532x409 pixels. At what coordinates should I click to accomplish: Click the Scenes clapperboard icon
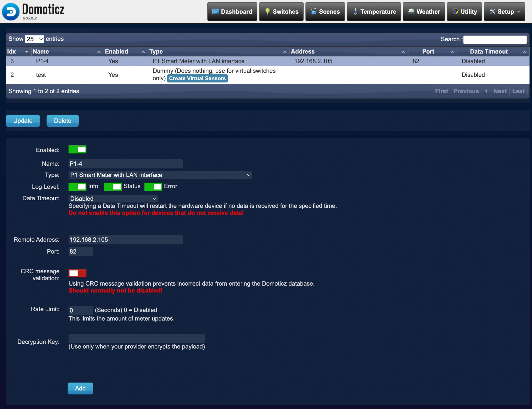click(x=314, y=12)
